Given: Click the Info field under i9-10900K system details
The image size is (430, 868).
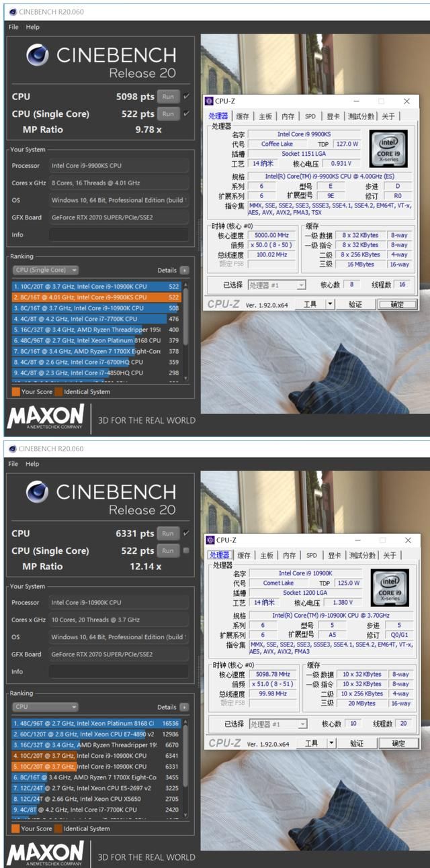Looking at the screenshot, I should 118,671.
